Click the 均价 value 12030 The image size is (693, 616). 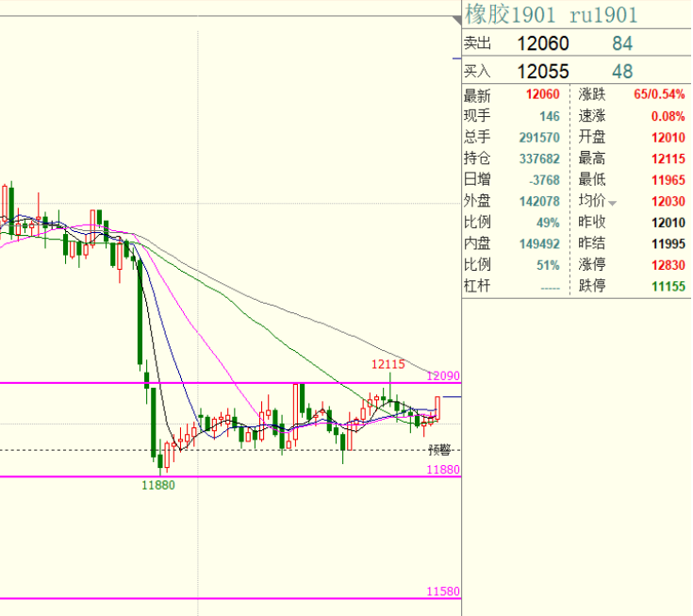click(668, 201)
